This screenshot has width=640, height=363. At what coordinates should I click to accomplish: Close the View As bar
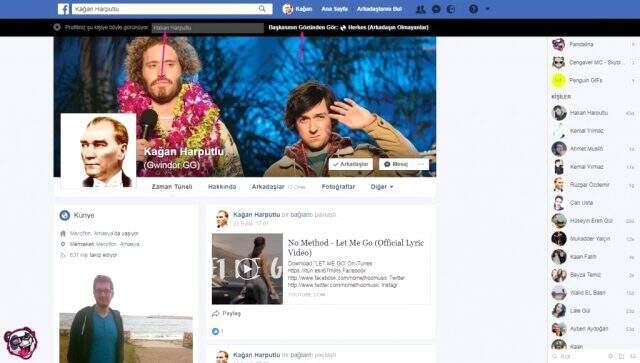pos(57,27)
